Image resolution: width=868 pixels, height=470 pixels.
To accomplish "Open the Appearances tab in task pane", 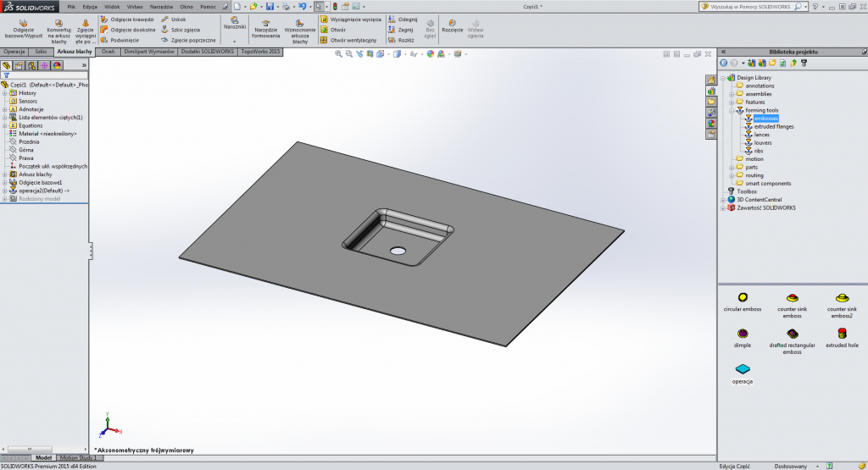I will [x=711, y=123].
